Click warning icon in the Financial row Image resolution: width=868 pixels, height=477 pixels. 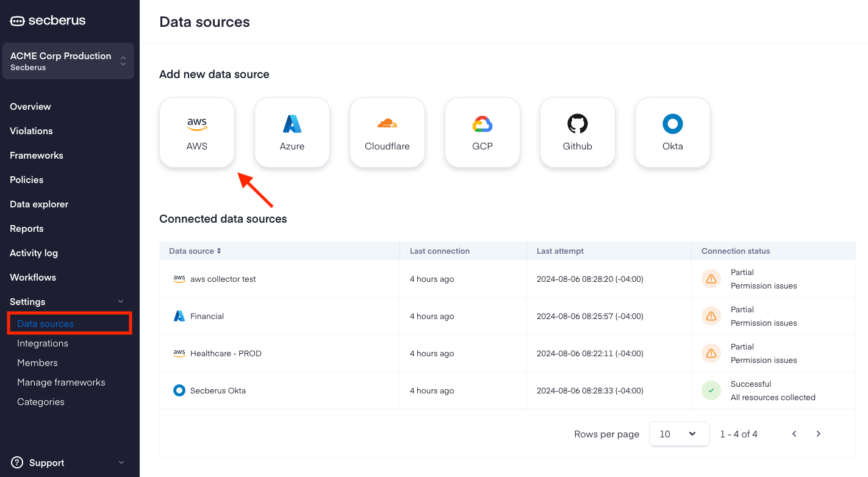pos(711,316)
